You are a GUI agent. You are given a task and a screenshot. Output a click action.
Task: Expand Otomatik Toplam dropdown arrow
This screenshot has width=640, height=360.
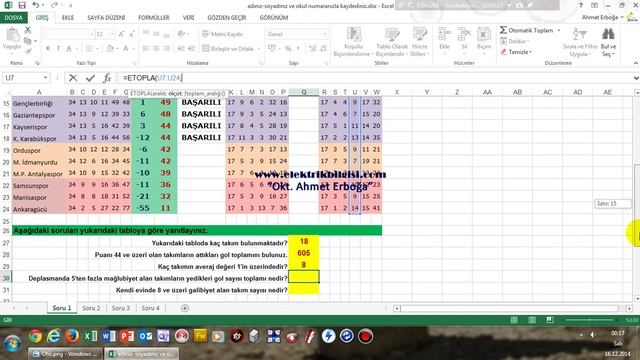coord(559,30)
